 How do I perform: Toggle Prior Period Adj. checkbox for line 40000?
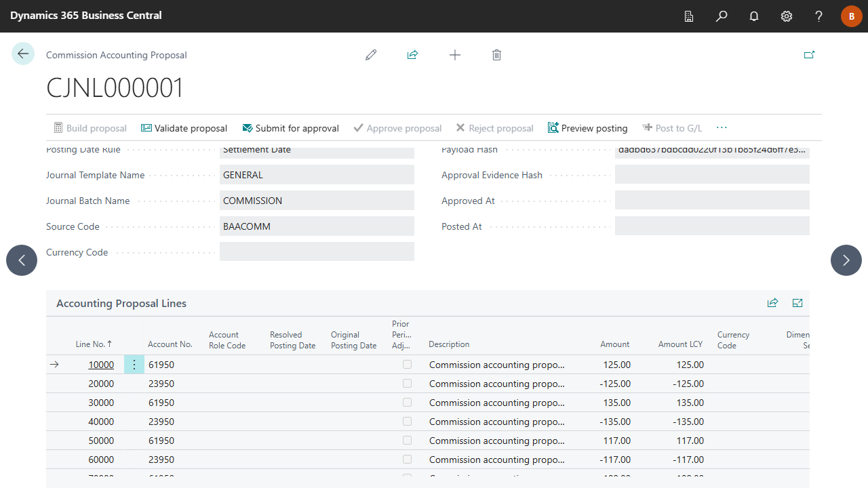click(x=407, y=422)
